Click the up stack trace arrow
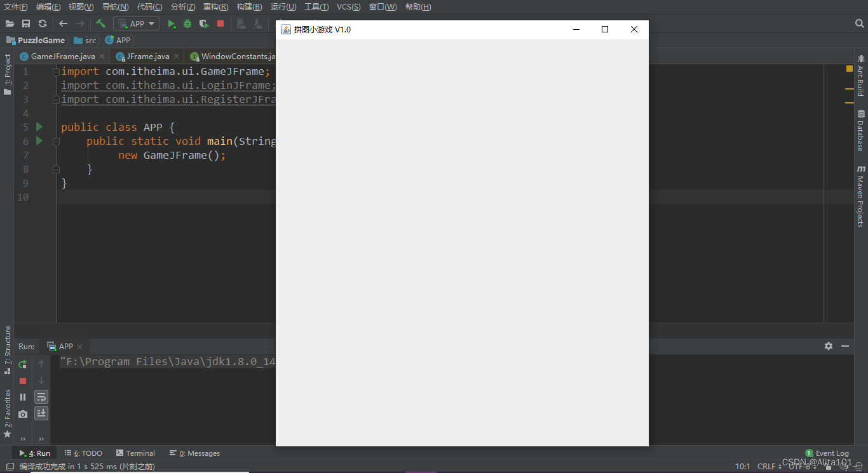This screenshot has height=473, width=868. coord(41,364)
